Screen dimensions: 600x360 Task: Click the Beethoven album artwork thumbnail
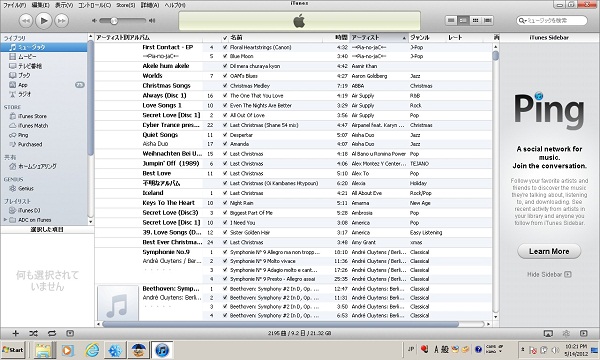[118, 303]
